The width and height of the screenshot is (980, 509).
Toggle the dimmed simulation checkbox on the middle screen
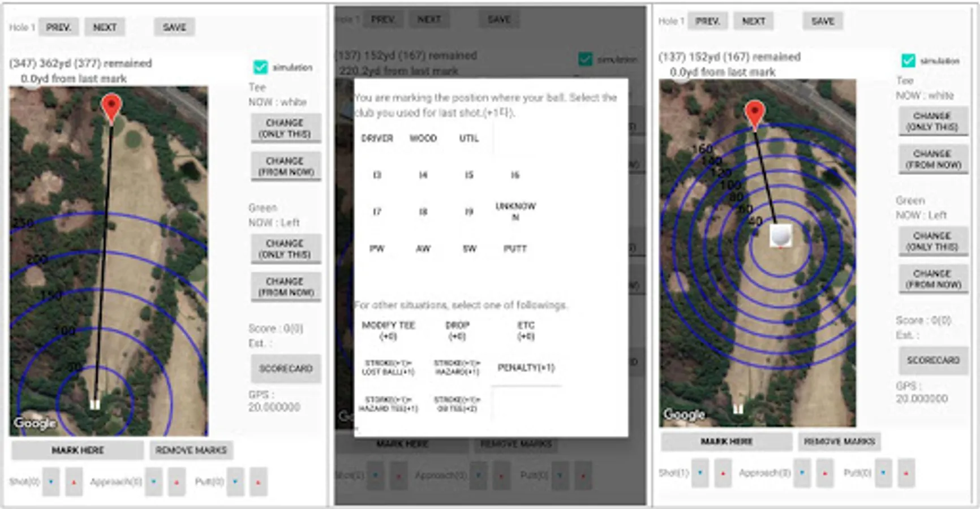click(x=585, y=59)
